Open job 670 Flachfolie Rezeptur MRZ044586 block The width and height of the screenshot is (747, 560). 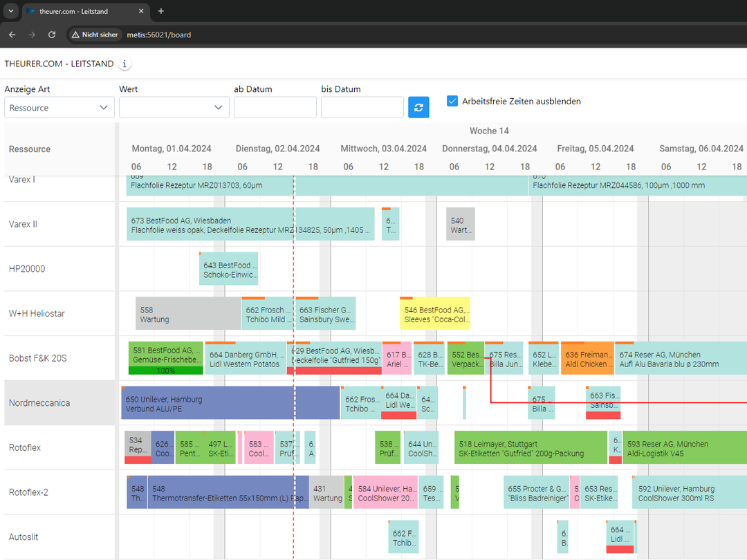(x=638, y=185)
